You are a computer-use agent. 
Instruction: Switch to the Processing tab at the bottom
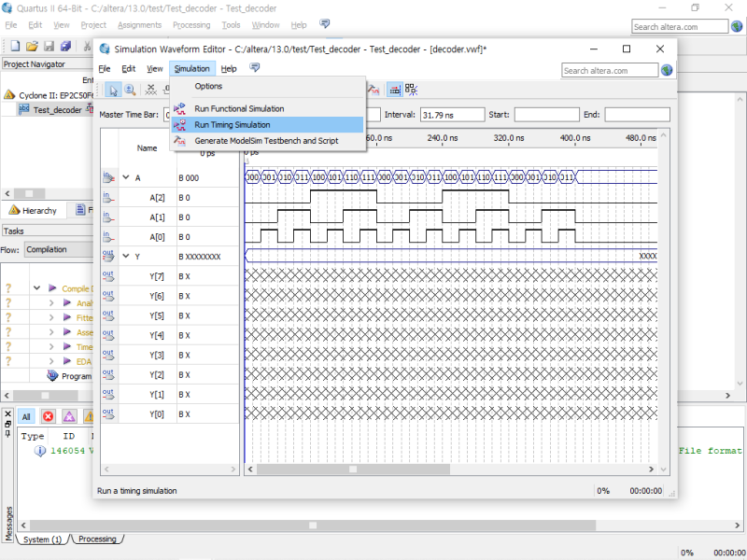97,539
